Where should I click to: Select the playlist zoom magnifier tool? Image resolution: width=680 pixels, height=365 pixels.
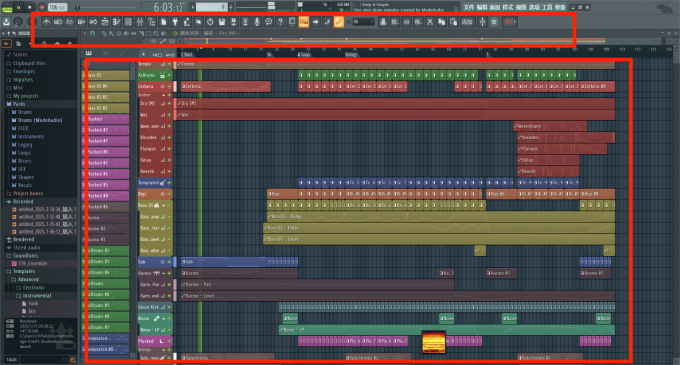(156, 33)
